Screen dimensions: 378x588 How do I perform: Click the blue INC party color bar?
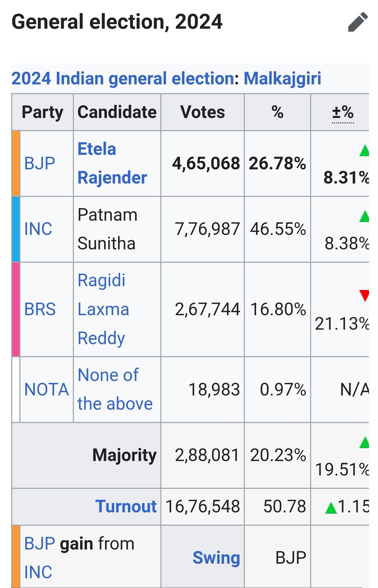[16, 229]
